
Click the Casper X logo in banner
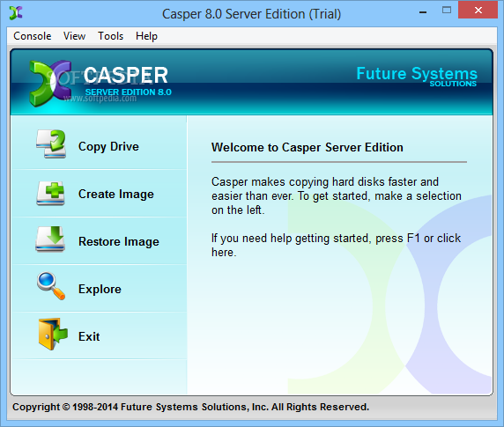(50, 83)
